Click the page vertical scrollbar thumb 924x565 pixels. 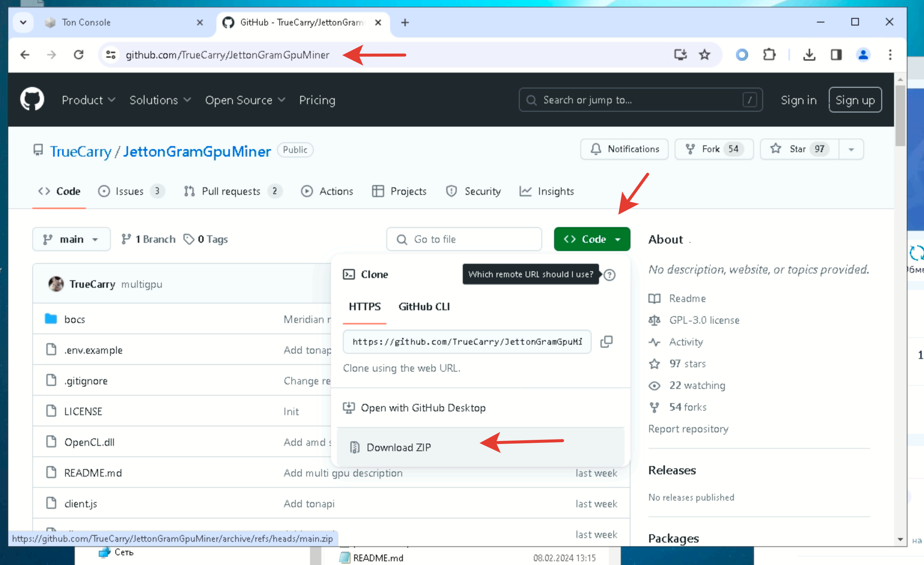click(x=900, y=116)
